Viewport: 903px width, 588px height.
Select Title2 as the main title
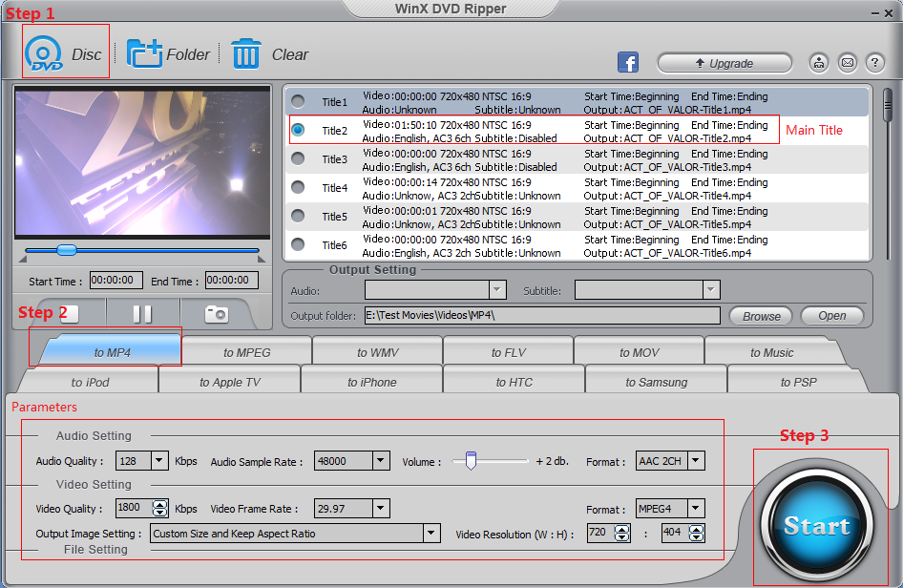[297, 131]
